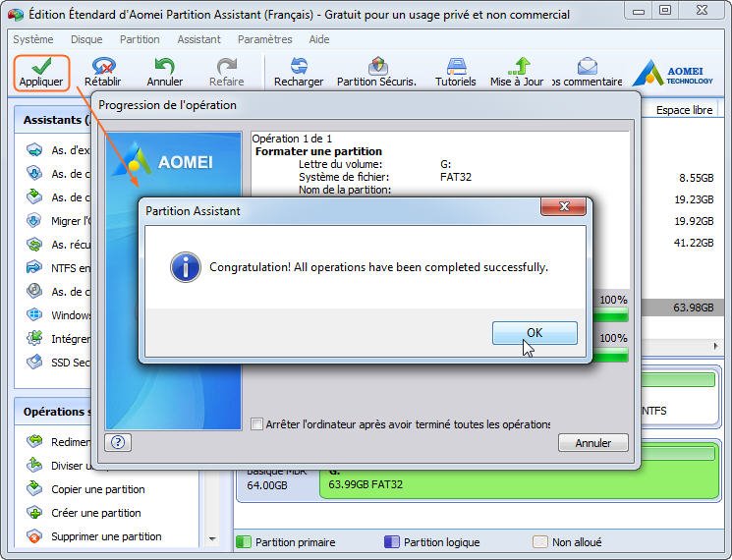The width and height of the screenshot is (732, 560).
Task: Click the Opérations panel header
Action: (54, 412)
